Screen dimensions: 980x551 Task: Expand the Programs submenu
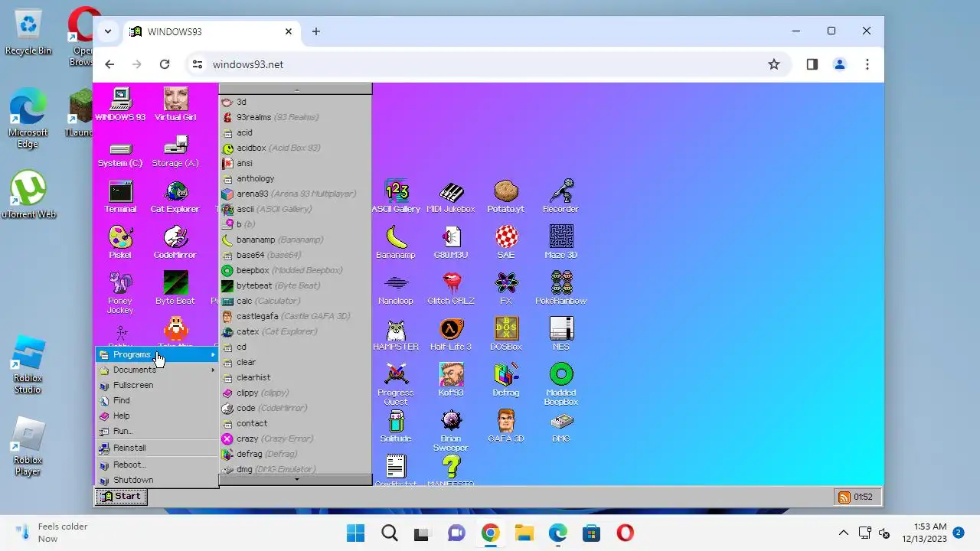[x=157, y=354]
